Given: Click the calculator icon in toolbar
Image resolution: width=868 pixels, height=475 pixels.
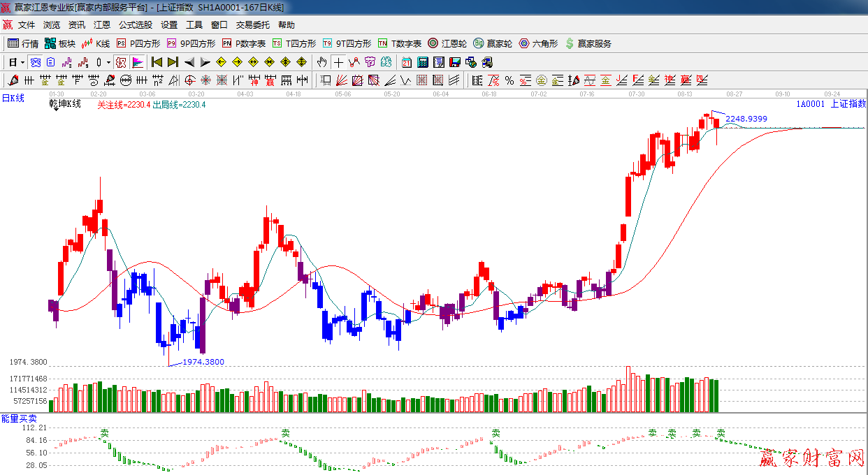Looking at the screenshot, I should [423, 62].
